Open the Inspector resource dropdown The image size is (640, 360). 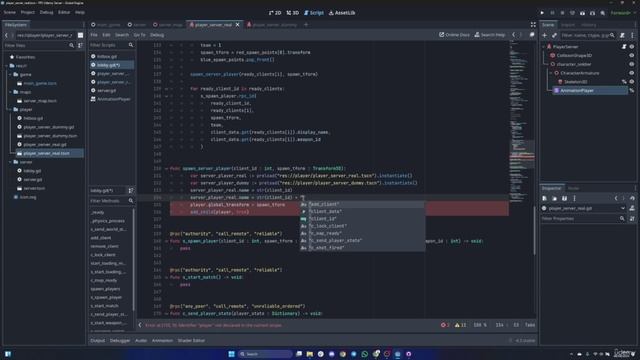coord(622,208)
